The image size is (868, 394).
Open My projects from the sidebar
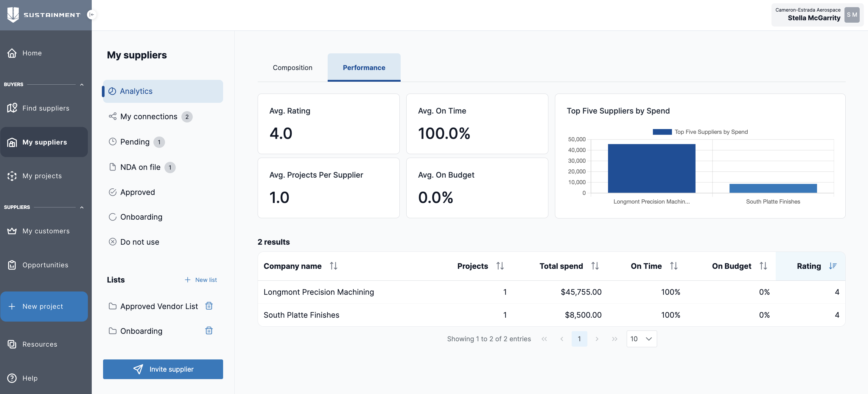point(42,176)
